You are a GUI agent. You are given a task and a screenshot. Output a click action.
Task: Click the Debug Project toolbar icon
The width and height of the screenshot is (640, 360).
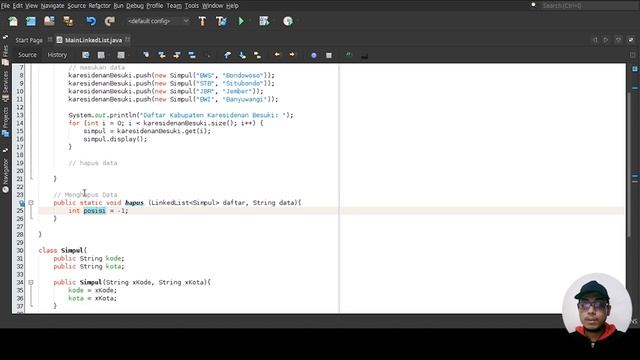(x=264, y=21)
